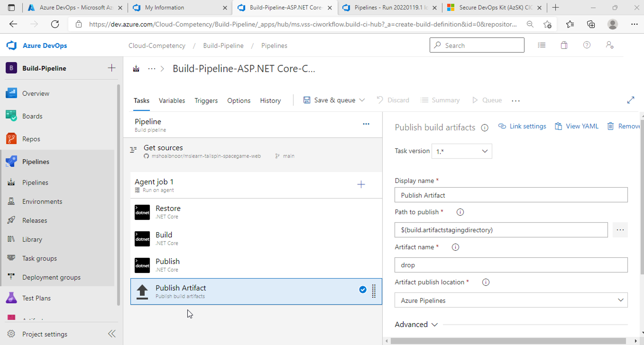
Task: Open Save & queue dropdown arrow
Action: 362,100
